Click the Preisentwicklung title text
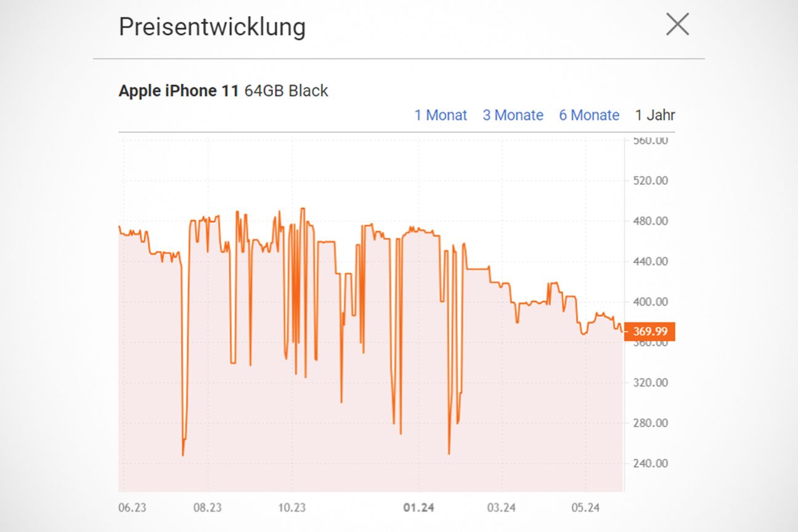 pos(212,26)
